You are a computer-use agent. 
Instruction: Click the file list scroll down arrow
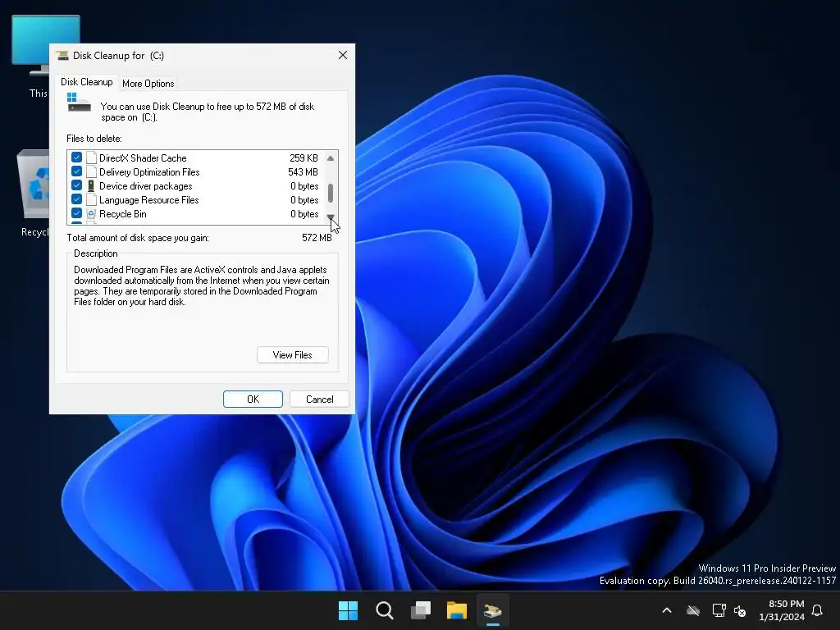[331, 217]
